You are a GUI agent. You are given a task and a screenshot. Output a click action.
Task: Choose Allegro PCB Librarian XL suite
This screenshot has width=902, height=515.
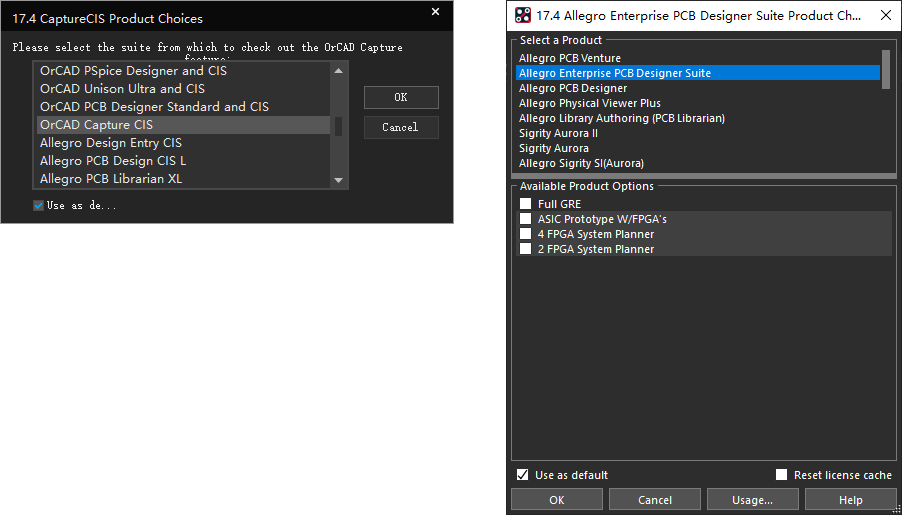[111, 179]
